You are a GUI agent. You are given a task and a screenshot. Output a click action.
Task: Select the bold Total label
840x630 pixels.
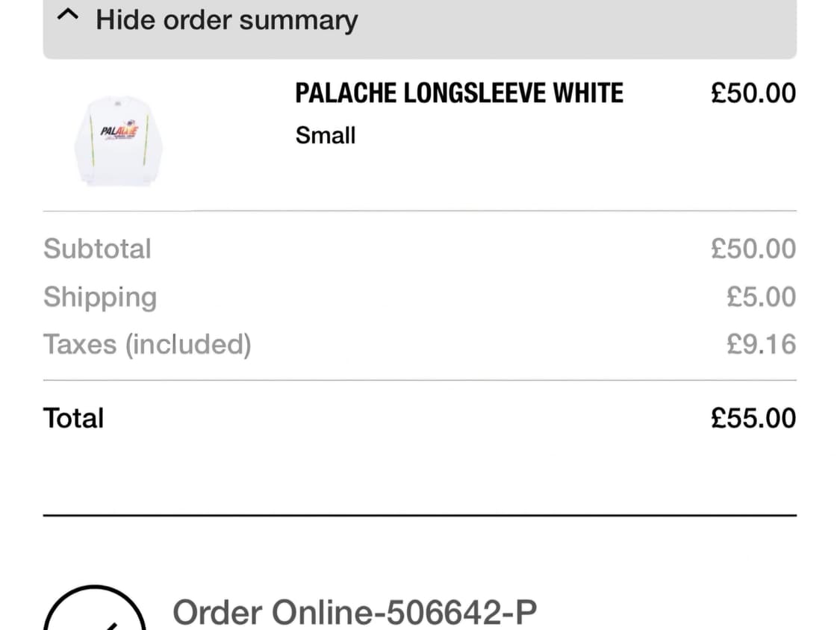point(73,418)
